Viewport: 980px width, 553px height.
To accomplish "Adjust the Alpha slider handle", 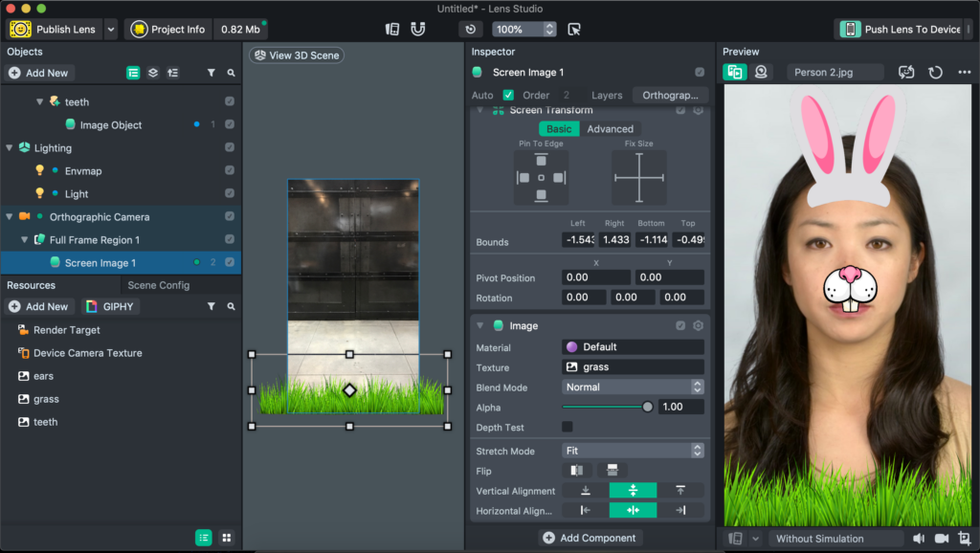I will 648,407.
